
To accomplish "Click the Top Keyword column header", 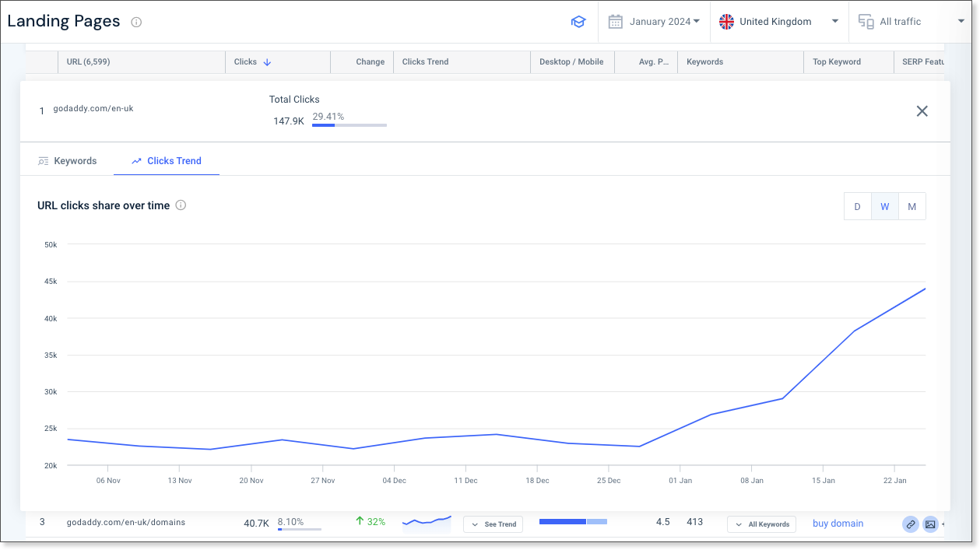I will [x=837, y=62].
